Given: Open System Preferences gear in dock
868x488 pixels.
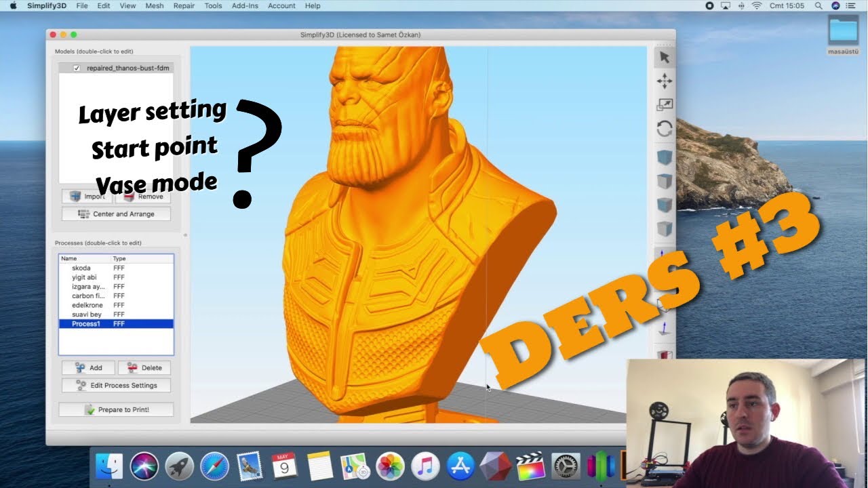Looking at the screenshot, I should pos(566,466).
